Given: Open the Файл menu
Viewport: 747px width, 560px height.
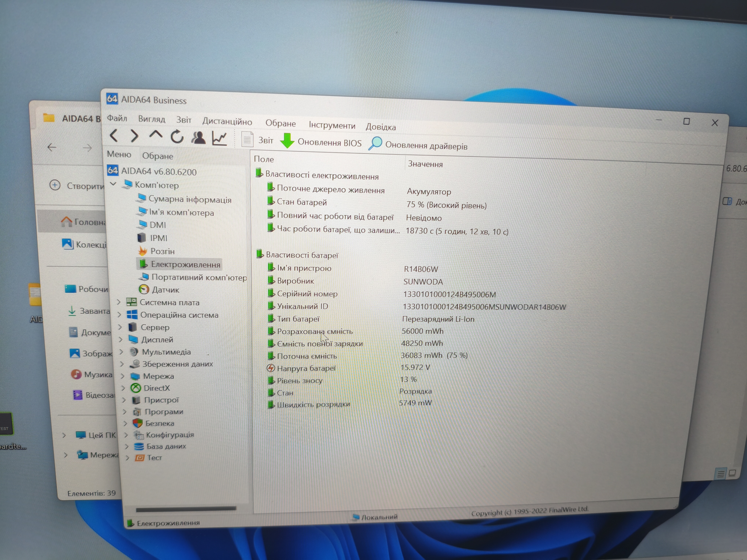Looking at the screenshot, I should point(117,118).
